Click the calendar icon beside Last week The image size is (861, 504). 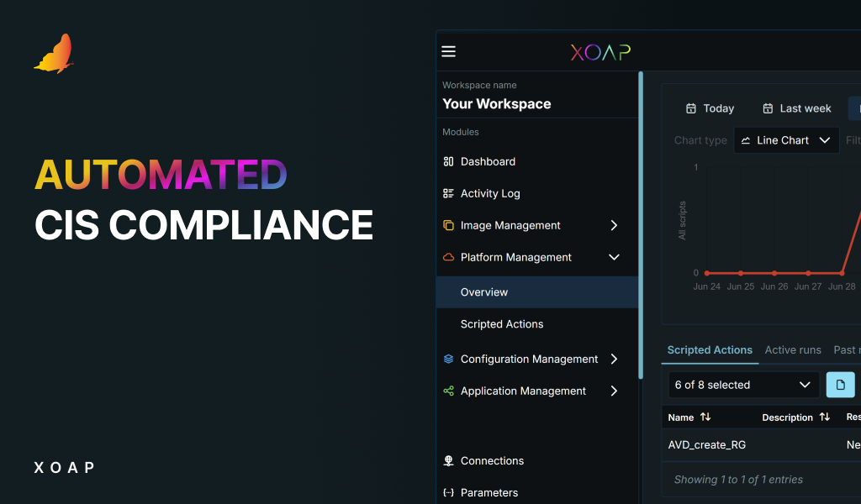[769, 108]
